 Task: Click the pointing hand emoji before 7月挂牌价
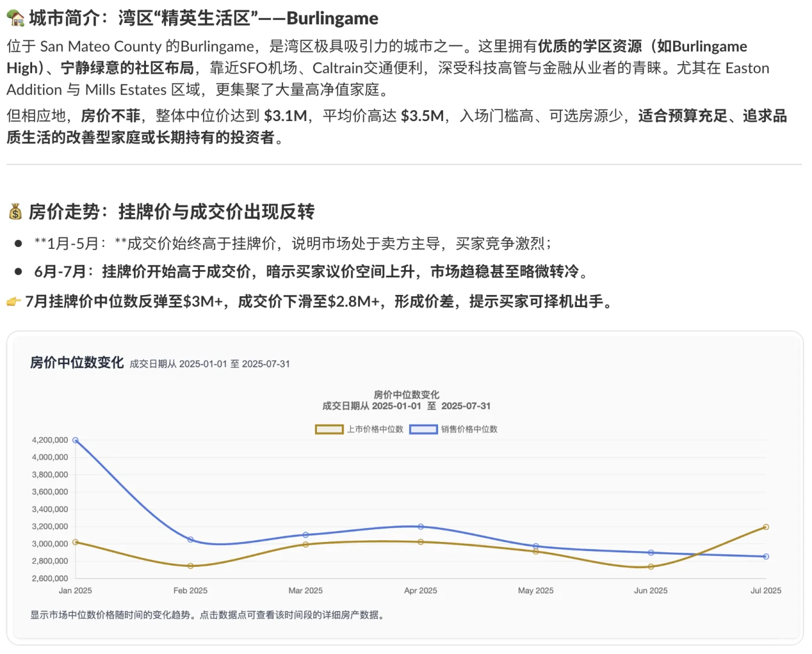click(x=14, y=301)
